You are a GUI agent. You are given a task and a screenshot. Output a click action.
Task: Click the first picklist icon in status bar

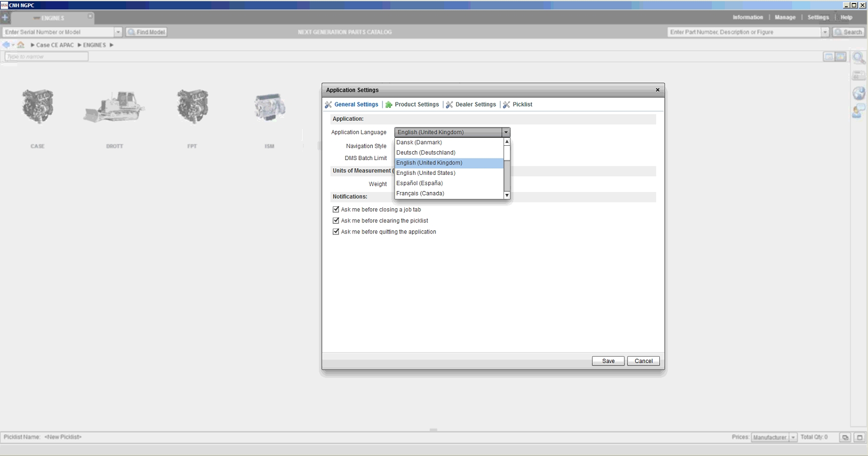[x=845, y=437]
